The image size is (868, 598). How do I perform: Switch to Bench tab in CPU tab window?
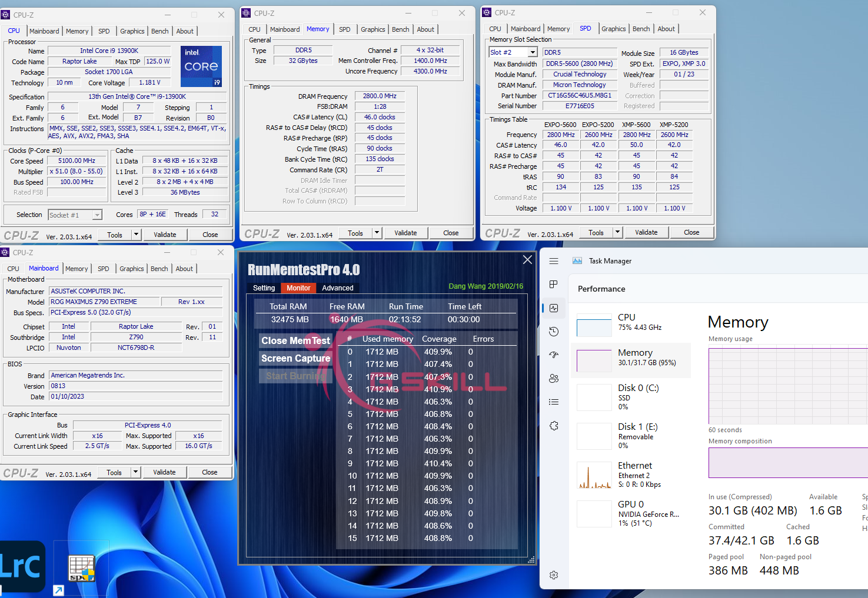[160, 31]
